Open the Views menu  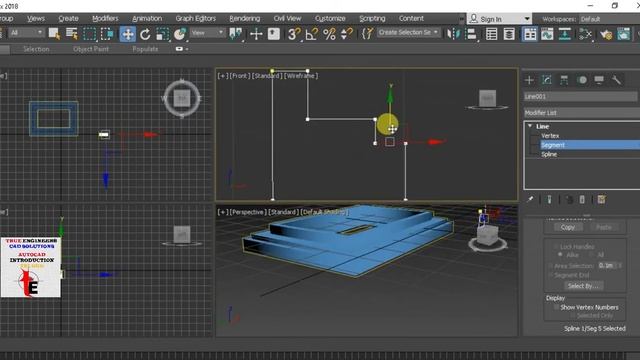(36, 18)
